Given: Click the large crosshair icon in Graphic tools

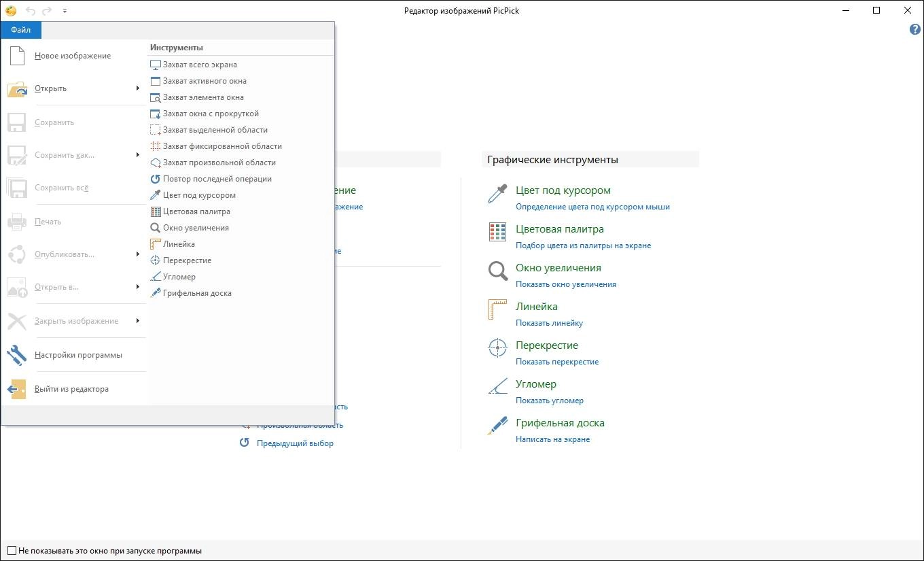Looking at the screenshot, I should 497,348.
